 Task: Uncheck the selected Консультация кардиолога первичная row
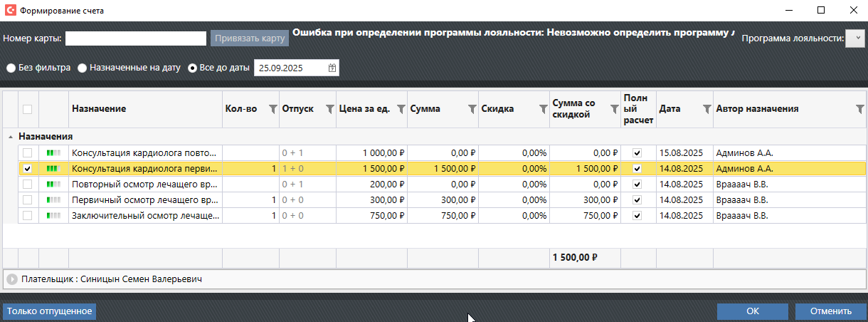point(28,169)
